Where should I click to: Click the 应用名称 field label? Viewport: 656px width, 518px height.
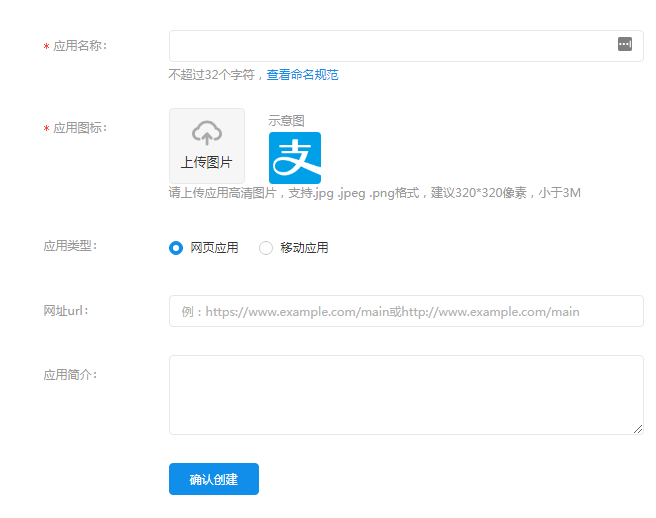tap(79, 46)
